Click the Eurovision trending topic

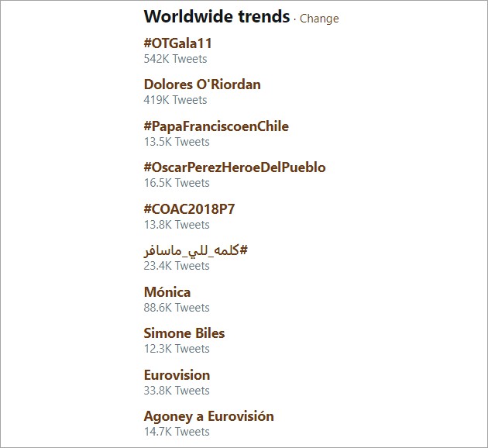[x=177, y=375]
